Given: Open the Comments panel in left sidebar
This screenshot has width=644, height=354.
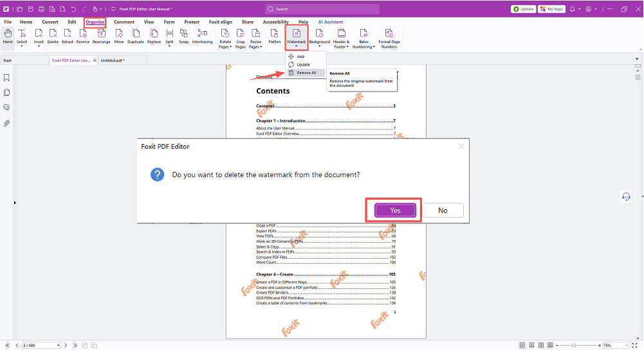Looking at the screenshot, I should coord(6,107).
